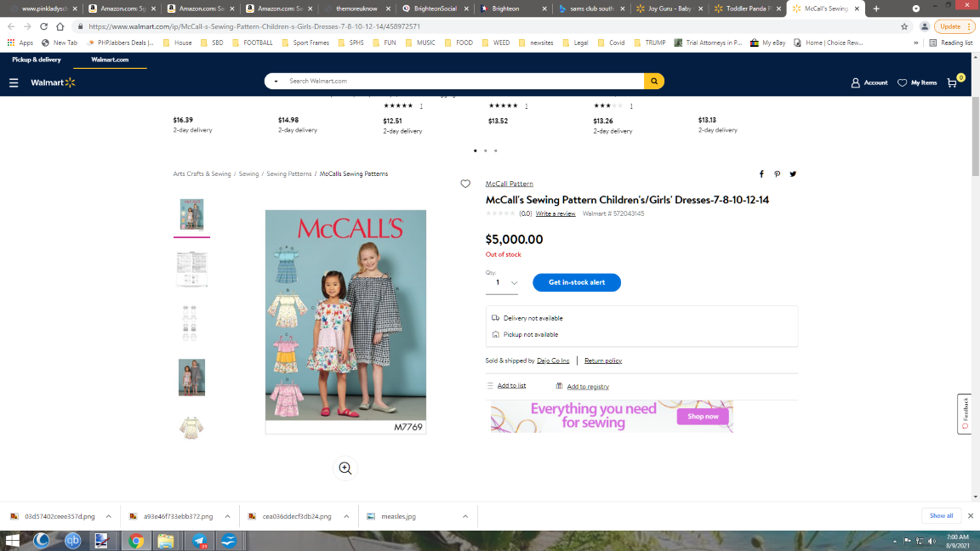Share product on Pinterest
Viewport: 980px width, 551px height.
tap(777, 173)
